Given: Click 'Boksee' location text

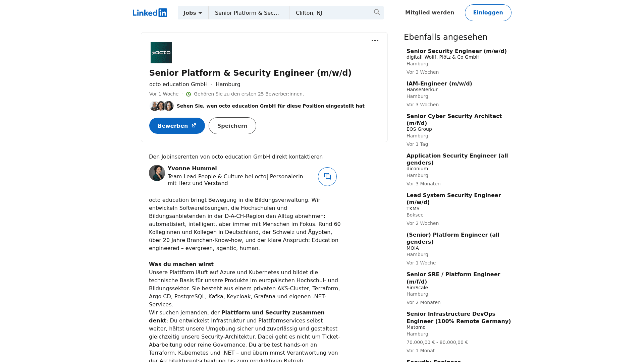Looking at the screenshot, I should tap(415, 215).
